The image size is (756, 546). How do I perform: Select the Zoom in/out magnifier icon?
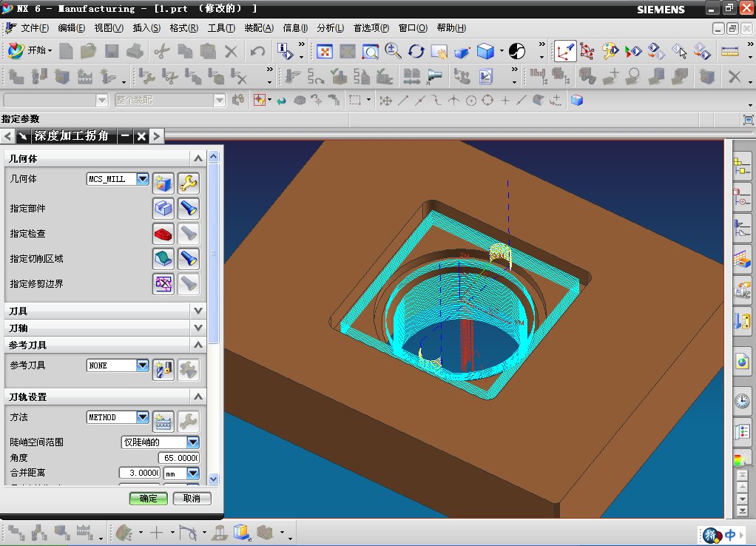(x=393, y=50)
